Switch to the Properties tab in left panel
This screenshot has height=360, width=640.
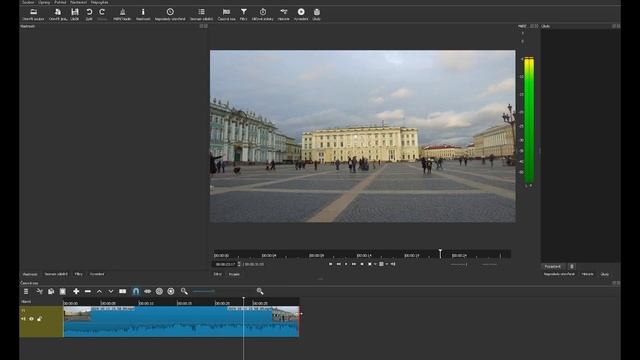pos(30,274)
